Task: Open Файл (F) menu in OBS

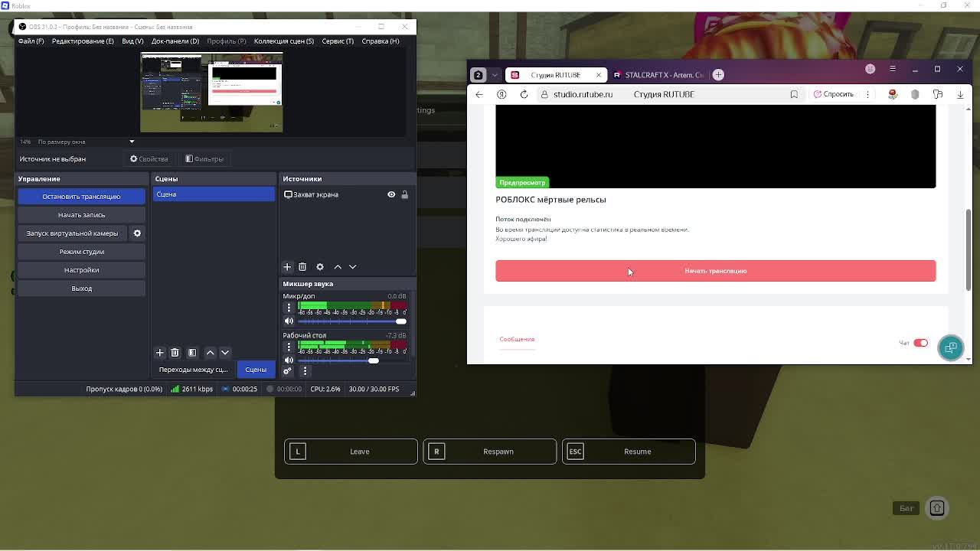Action: (31, 41)
